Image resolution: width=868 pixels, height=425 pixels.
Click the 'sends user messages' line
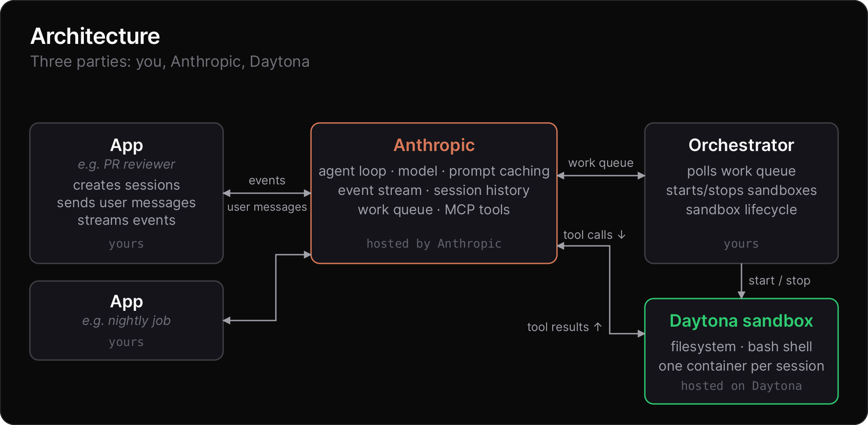pyautogui.click(x=127, y=202)
